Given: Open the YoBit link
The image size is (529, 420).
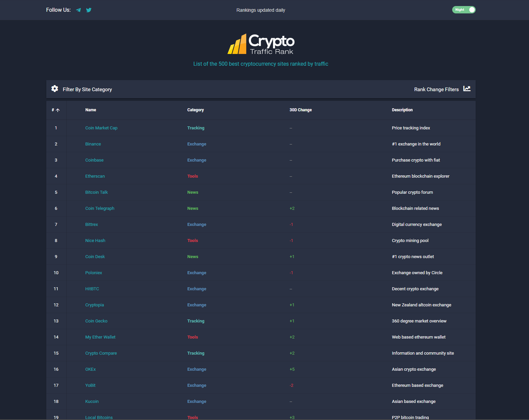Looking at the screenshot, I should click(90, 385).
